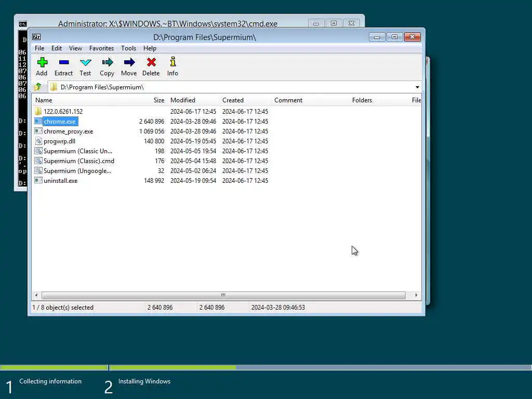Image resolution: width=532 pixels, height=399 pixels.
Task: Open the Help menu
Action: [x=150, y=48]
